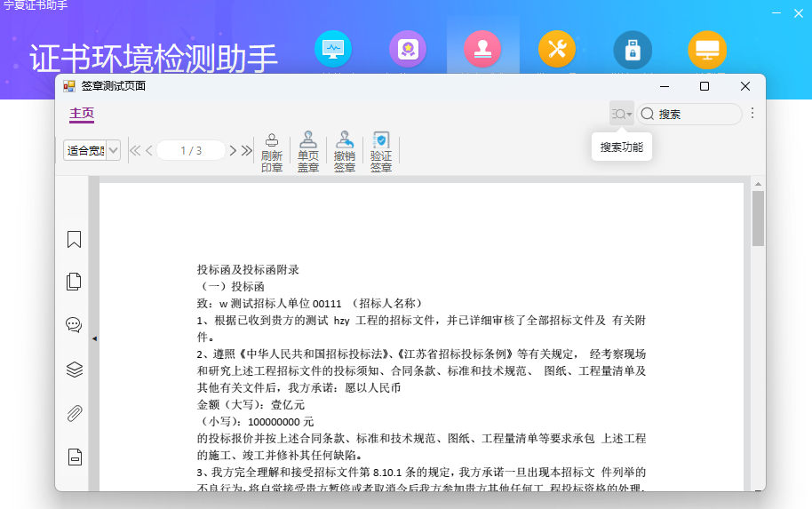
Task: Open the page thumbnails sidebar panel
Action: click(x=75, y=282)
